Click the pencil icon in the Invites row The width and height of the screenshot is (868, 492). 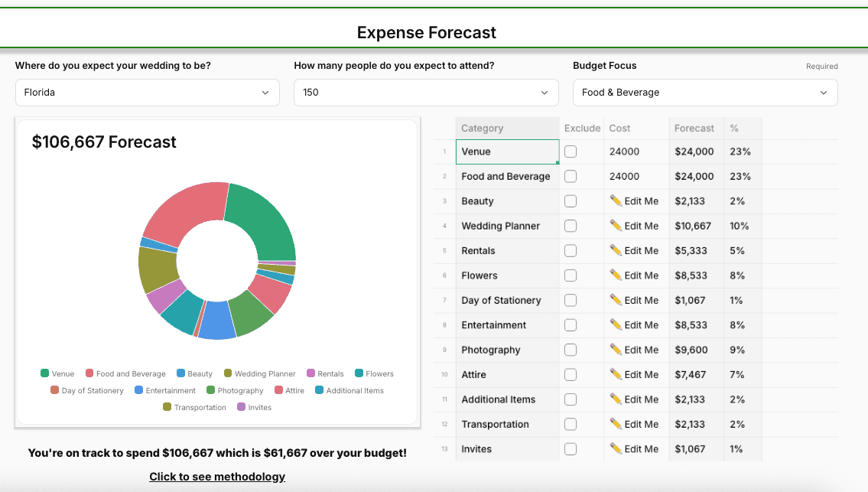point(616,449)
